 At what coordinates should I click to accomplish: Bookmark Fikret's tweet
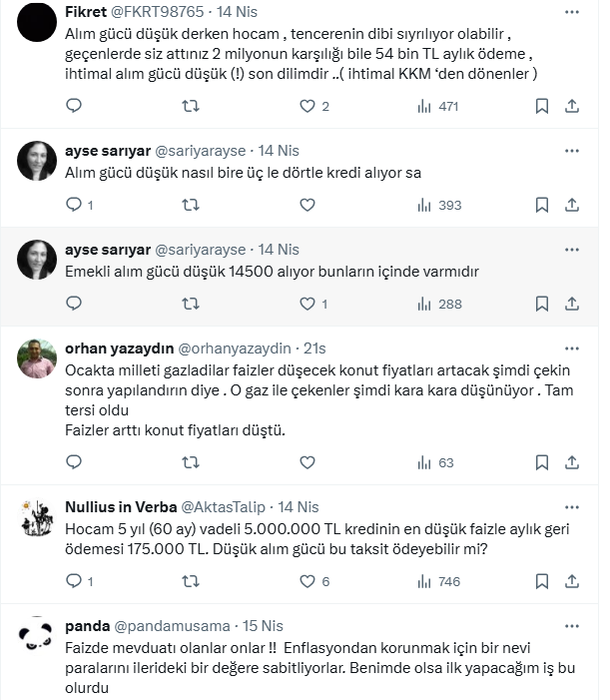[542, 106]
